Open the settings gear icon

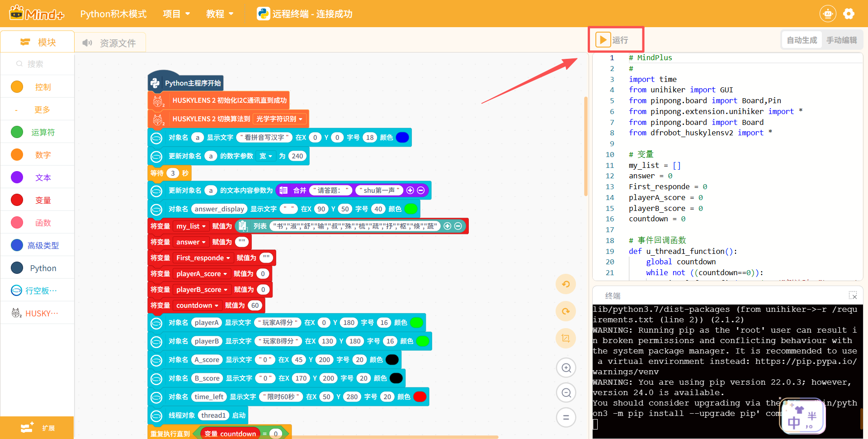coord(849,14)
